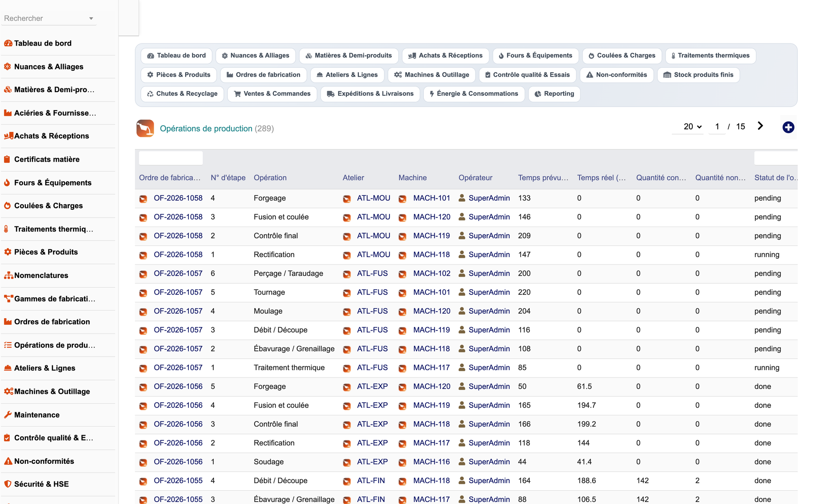Open Ventes & Commandes tab
This screenshot has width=815, height=504.
tap(272, 94)
